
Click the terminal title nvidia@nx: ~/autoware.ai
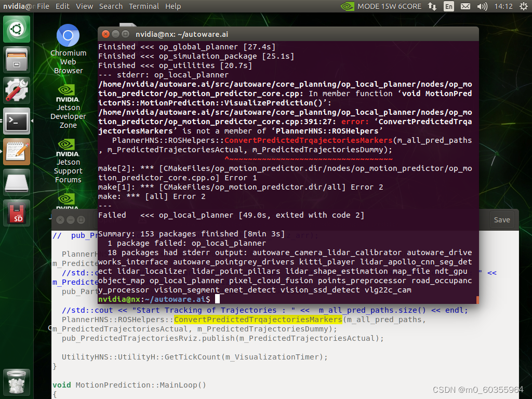[181, 34]
